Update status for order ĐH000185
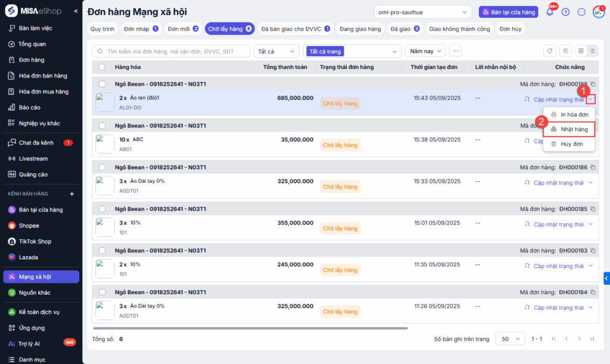Image resolution: width=610 pixels, height=364 pixels. [558, 224]
